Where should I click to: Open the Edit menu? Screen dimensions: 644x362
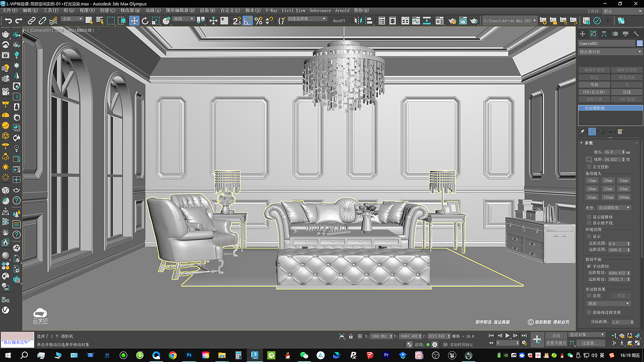point(30,11)
